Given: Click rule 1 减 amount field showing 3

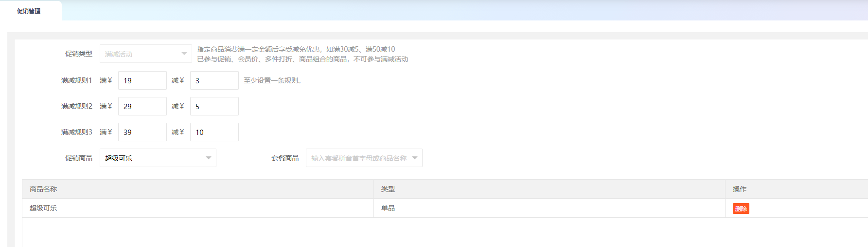Looking at the screenshot, I should (x=214, y=80).
